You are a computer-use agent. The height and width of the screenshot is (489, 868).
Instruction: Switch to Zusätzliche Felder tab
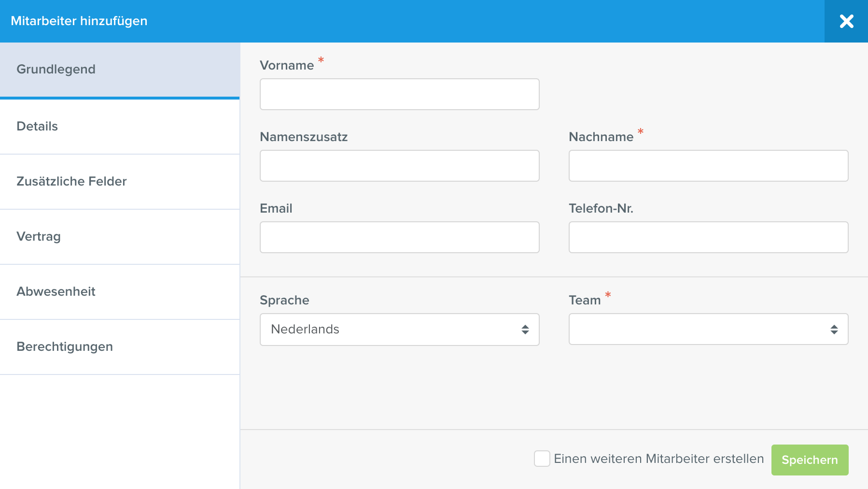coord(120,182)
